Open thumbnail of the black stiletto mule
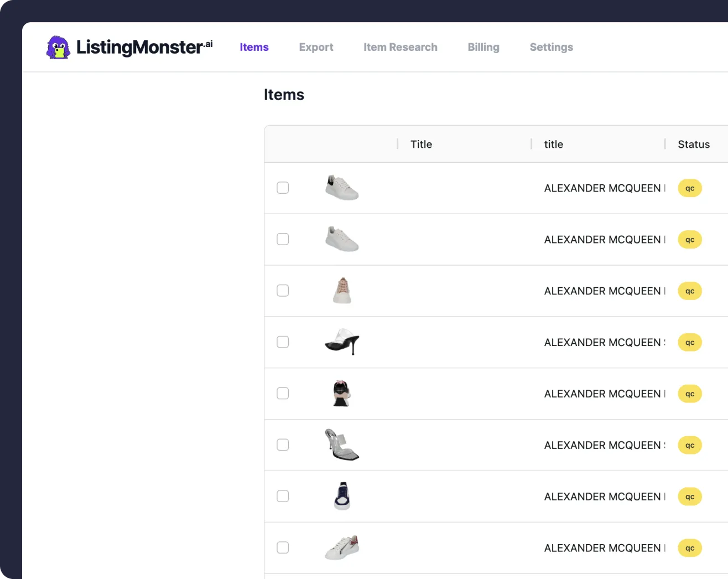 342,342
